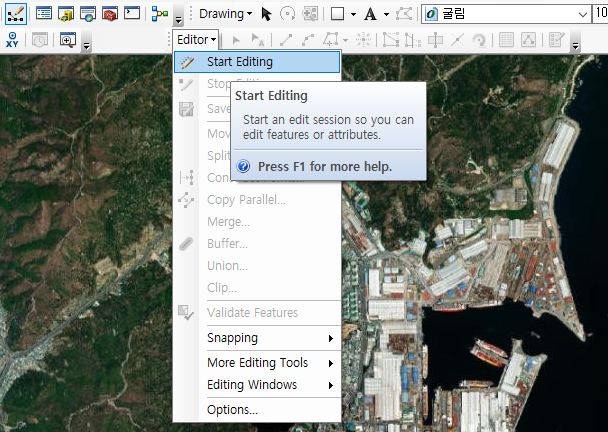Screen dimensions: 608x432
Task: Expand the Tools toolbar overflow options
Action: pos(87,40)
